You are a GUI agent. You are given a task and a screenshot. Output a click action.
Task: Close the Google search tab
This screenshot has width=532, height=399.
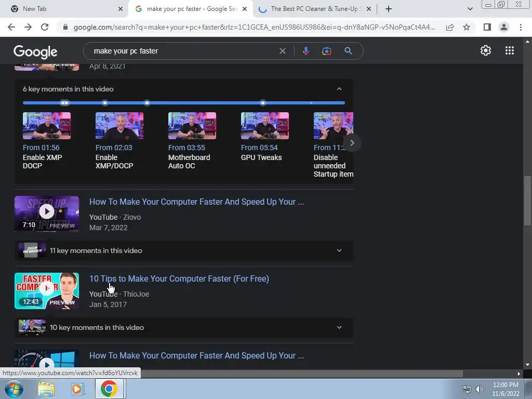tap(245, 9)
